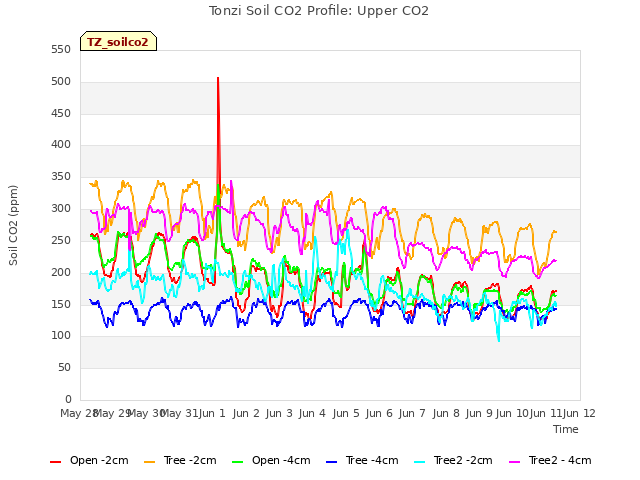Click the 'Tree2 - 4cm' legend label

[560, 460]
